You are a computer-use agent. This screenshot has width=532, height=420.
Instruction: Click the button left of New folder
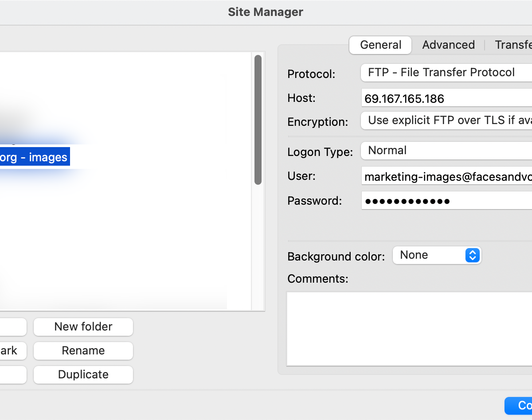point(12,327)
